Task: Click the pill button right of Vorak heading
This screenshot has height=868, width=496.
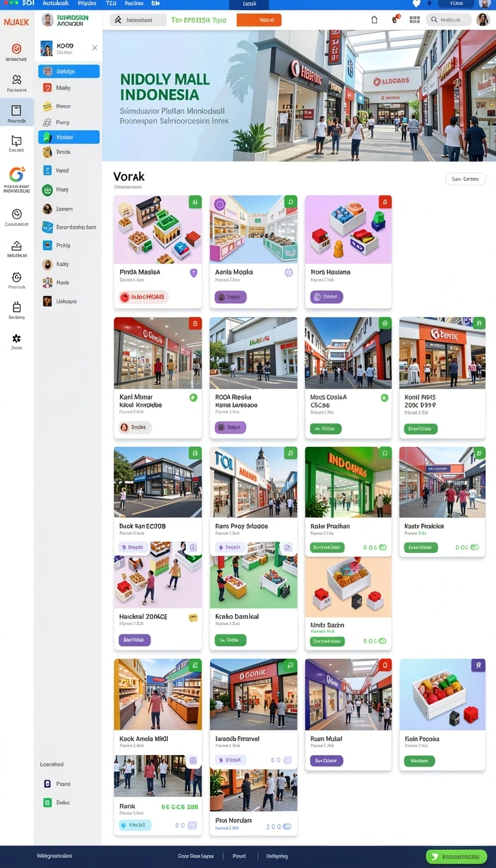Action: [465, 180]
